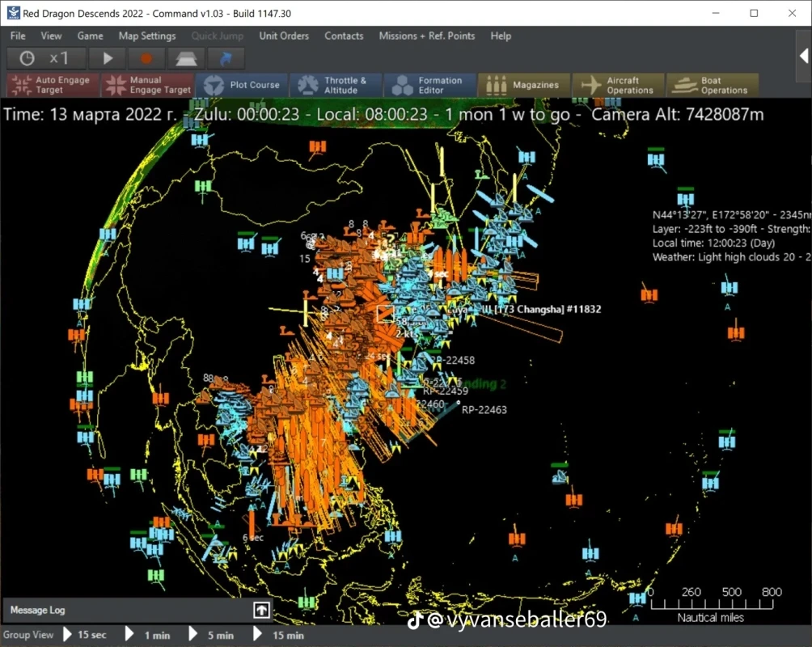Screen dimensions: 812x647
Task: Run simulation for 15 min
Action: tap(278, 635)
